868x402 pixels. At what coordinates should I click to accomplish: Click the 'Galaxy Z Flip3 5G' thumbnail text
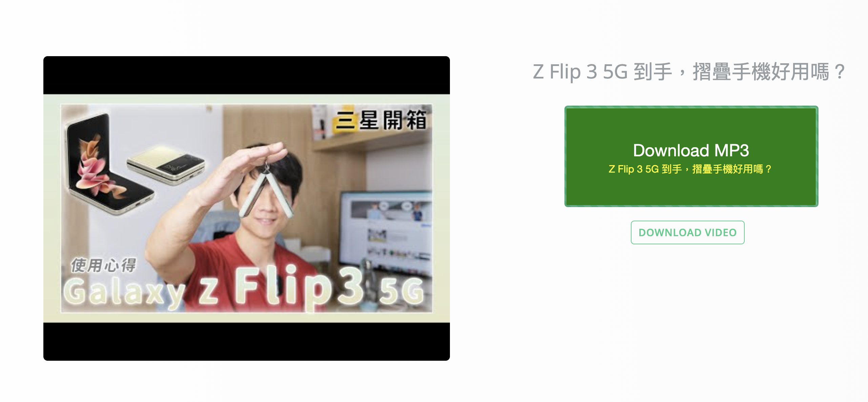(x=244, y=288)
